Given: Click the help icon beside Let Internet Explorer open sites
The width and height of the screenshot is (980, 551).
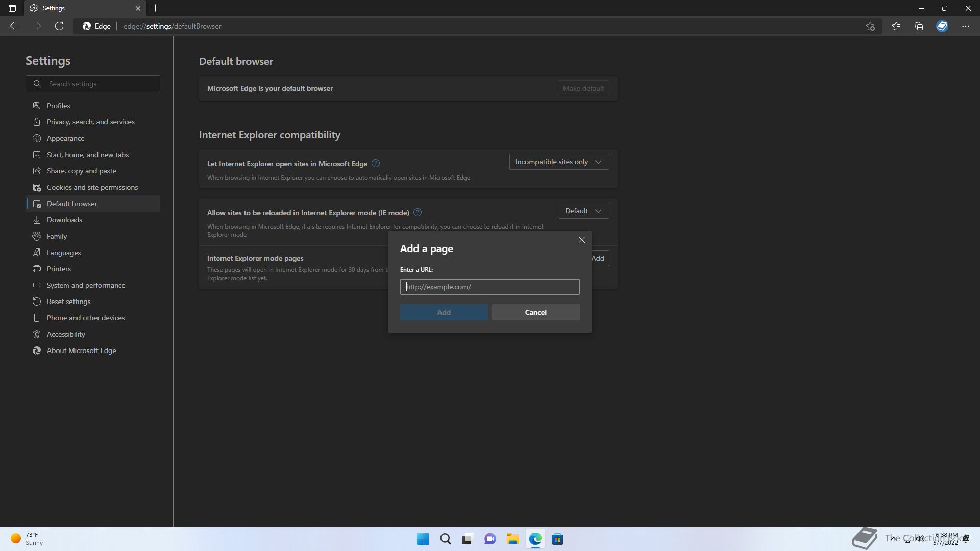Looking at the screenshot, I should [376, 163].
